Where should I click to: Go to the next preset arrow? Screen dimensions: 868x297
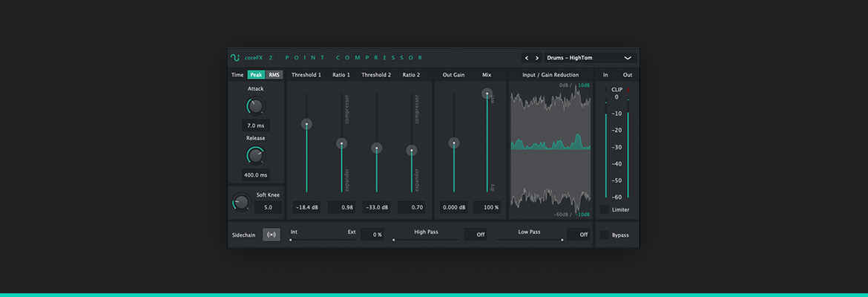click(536, 57)
